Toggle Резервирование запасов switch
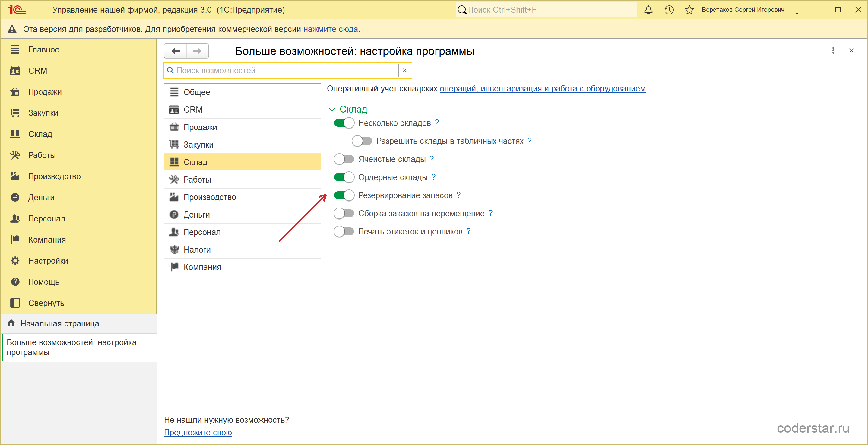Screen dimensions: 868x445 (x=344, y=195)
